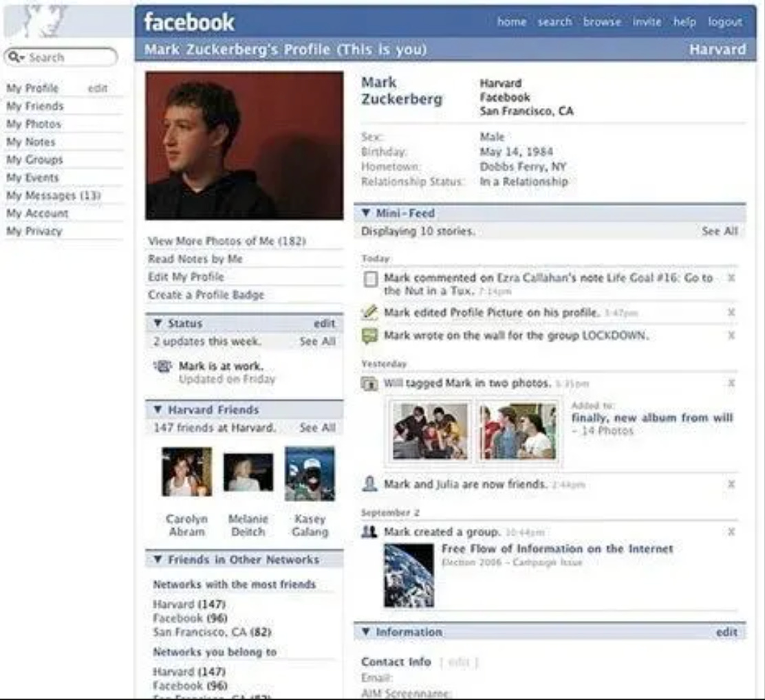Click edit in the Status section header
This screenshot has width=765, height=700.
click(x=324, y=323)
